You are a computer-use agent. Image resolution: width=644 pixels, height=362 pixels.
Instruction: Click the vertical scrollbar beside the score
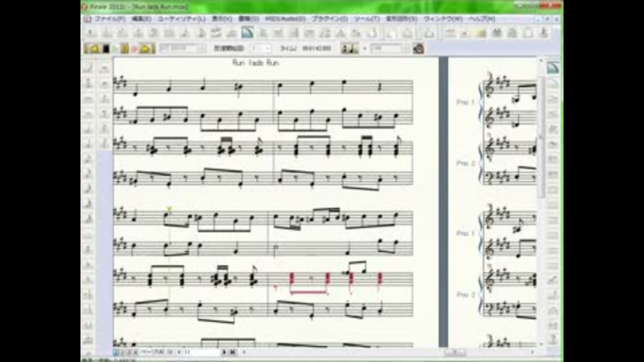[x=541, y=135]
